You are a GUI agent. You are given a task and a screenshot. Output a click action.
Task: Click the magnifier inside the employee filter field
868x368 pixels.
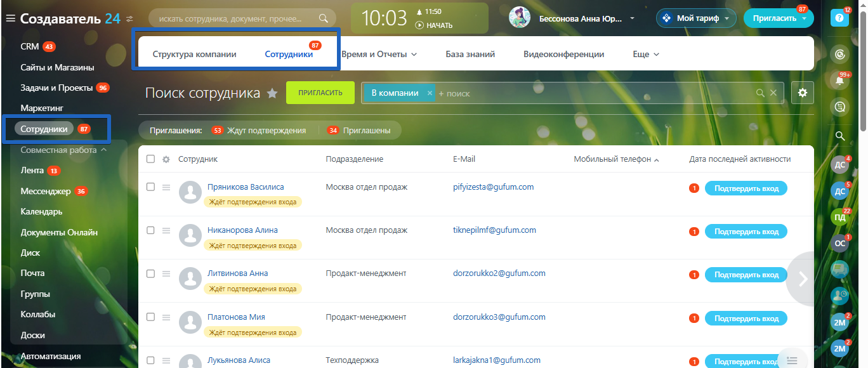[x=760, y=93]
